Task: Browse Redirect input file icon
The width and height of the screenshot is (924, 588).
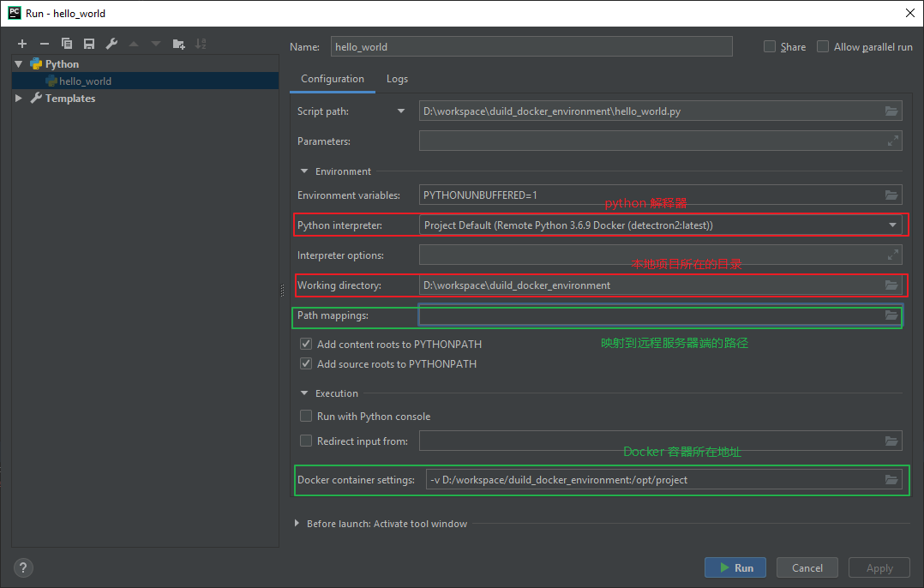Action: [891, 441]
